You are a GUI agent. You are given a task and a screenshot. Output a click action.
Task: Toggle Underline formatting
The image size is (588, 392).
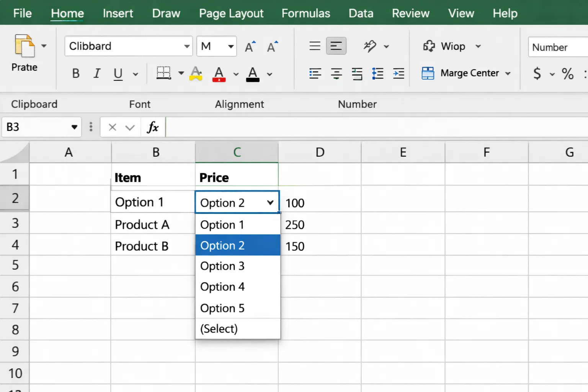[118, 74]
